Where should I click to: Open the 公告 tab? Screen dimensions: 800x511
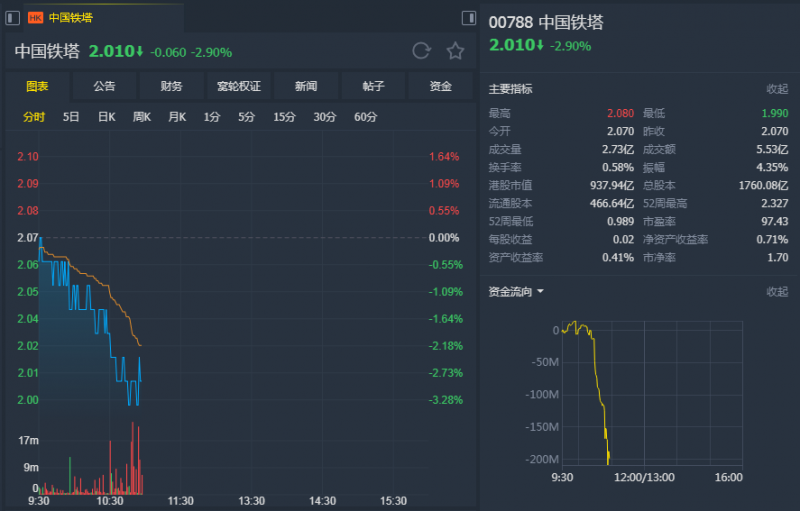pyautogui.click(x=104, y=86)
